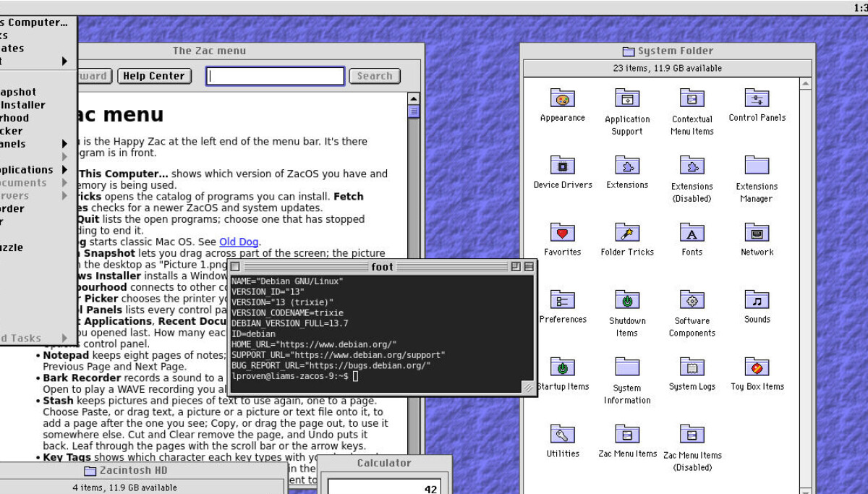Click the Help Center button

pyautogui.click(x=154, y=76)
